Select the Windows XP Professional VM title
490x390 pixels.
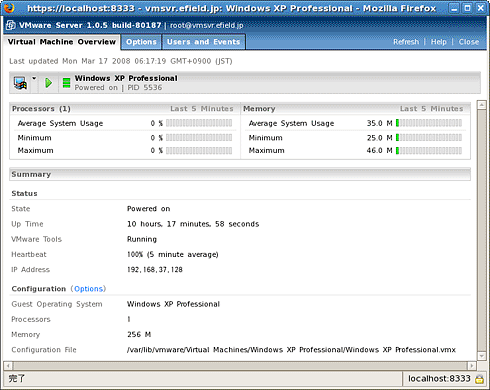coord(126,78)
